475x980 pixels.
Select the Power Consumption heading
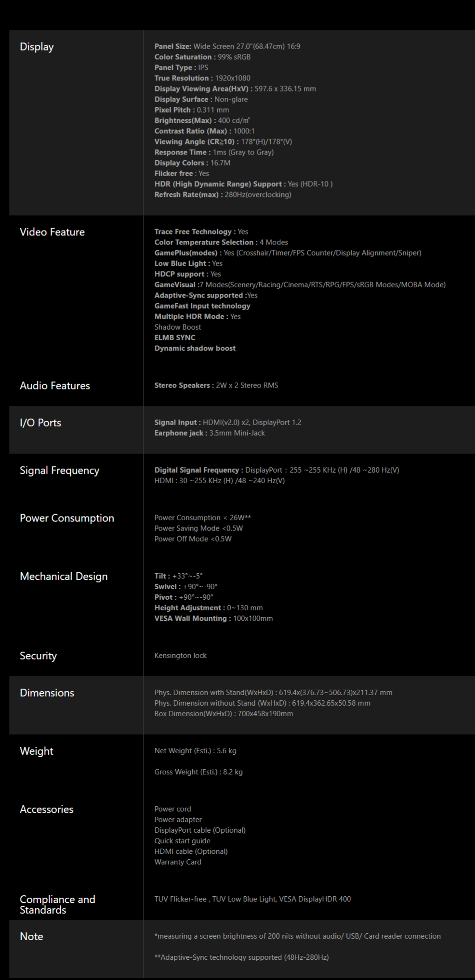tap(67, 518)
